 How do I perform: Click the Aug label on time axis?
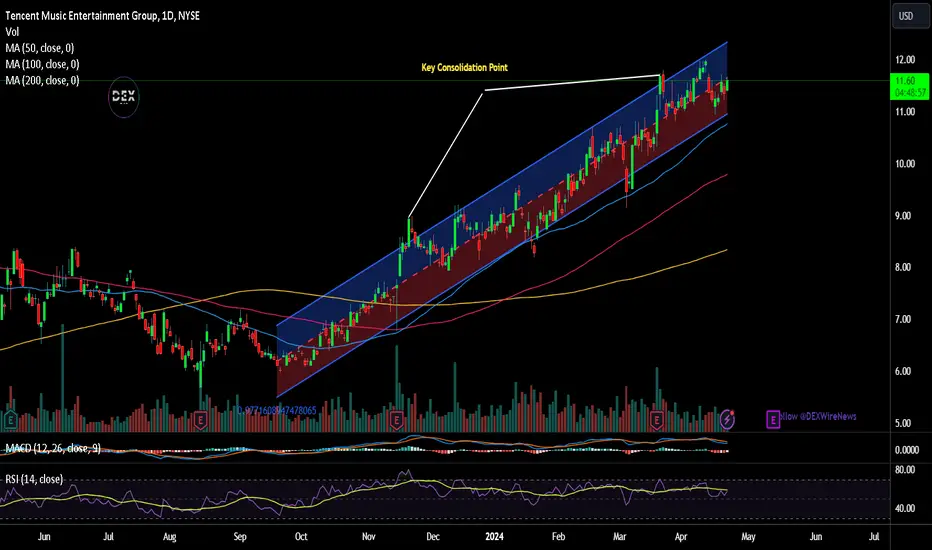coord(169,536)
